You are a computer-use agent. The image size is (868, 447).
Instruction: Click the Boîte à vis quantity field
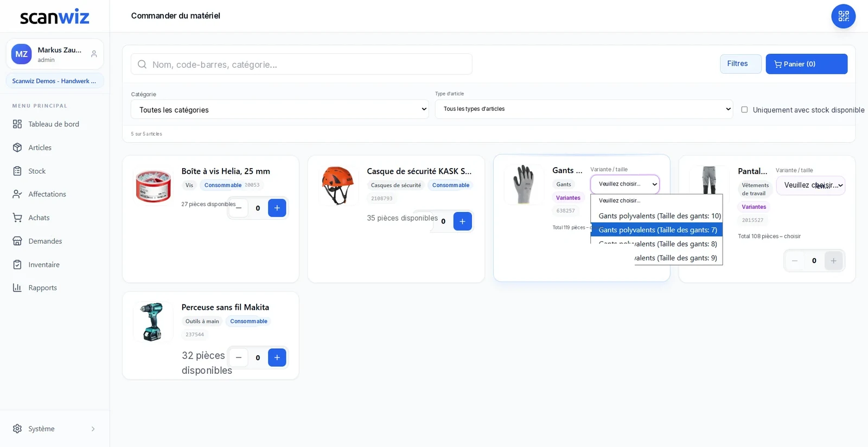coord(258,208)
